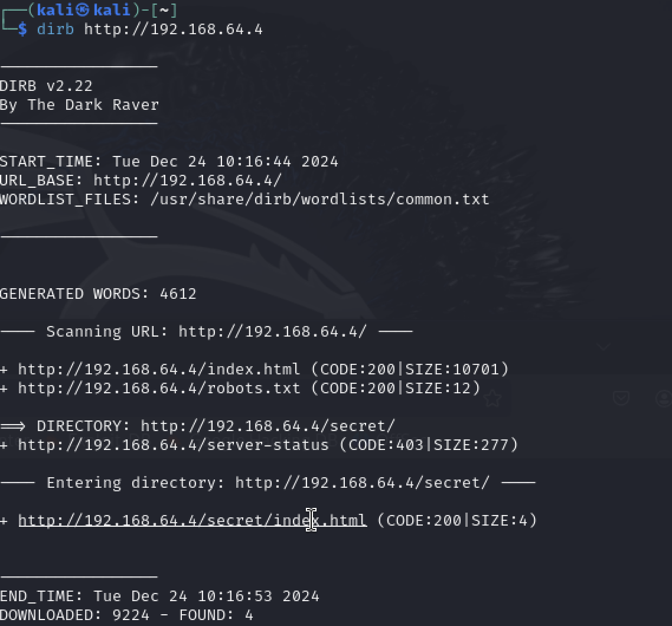
Task: Click the END_TIME timestamp line
Action: (159, 596)
